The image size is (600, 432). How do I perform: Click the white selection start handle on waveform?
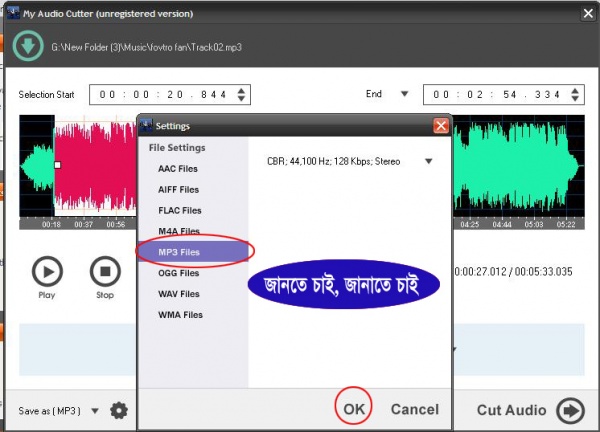57,165
